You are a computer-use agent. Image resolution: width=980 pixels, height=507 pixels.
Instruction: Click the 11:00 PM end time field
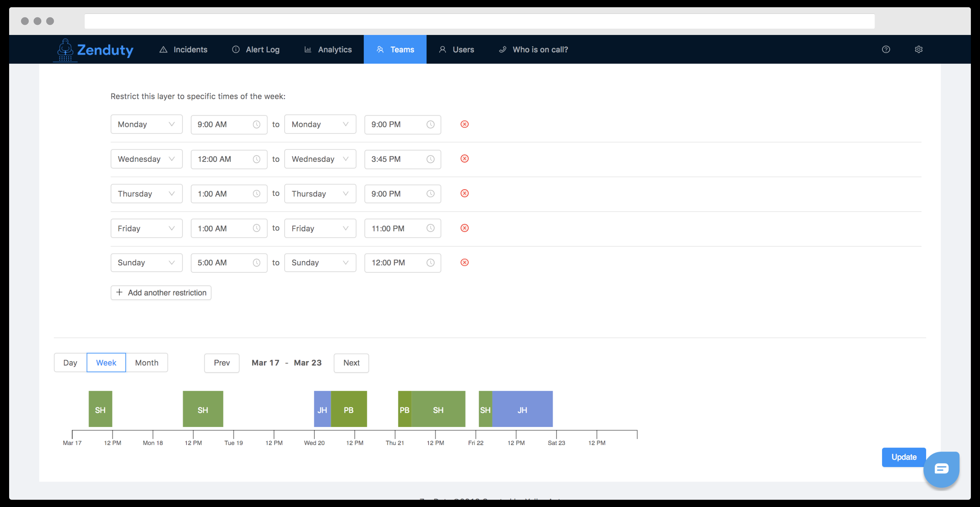[403, 228]
